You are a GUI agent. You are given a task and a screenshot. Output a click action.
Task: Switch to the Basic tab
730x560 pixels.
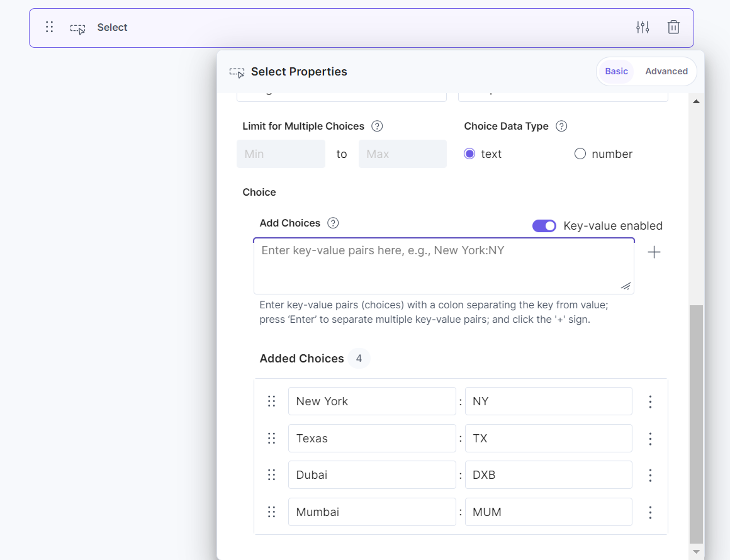coord(616,71)
